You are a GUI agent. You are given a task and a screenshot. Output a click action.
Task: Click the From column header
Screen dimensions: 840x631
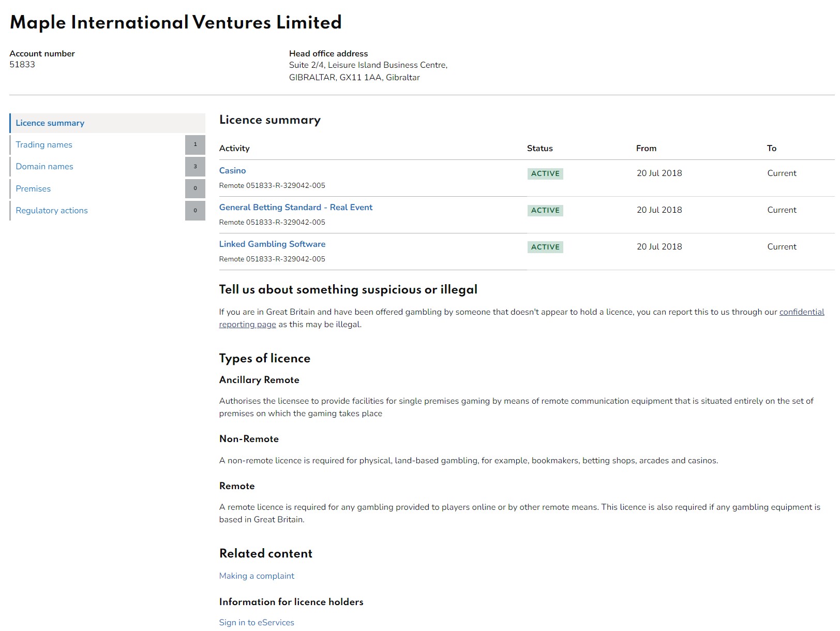pos(646,149)
